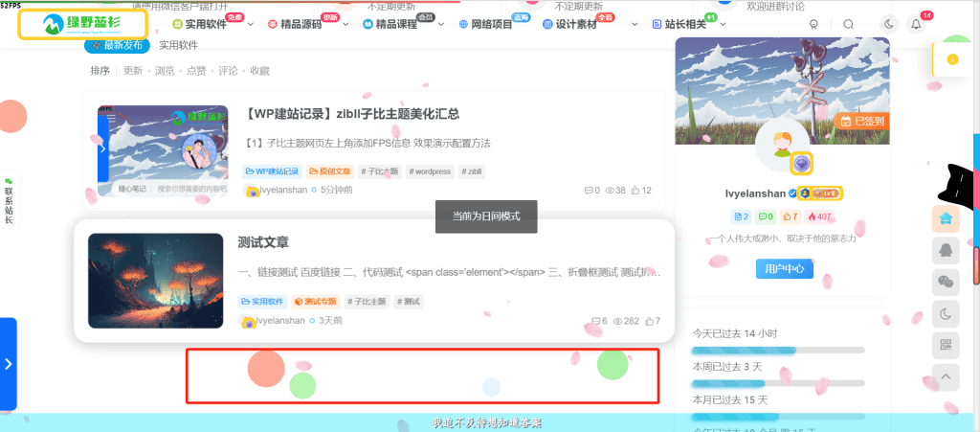Expand the blue left-edge sidebar arrow
Image resolution: width=980 pixels, height=432 pixels.
pyautogui.click(x=8, y=364)
